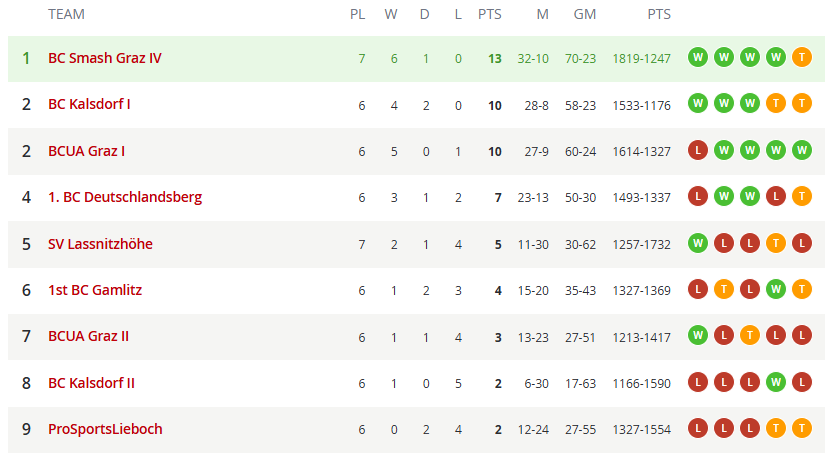Click the green W badge for BC Kalsdorf II
This screenshot has width=836, height=467.
click(775, 382)
